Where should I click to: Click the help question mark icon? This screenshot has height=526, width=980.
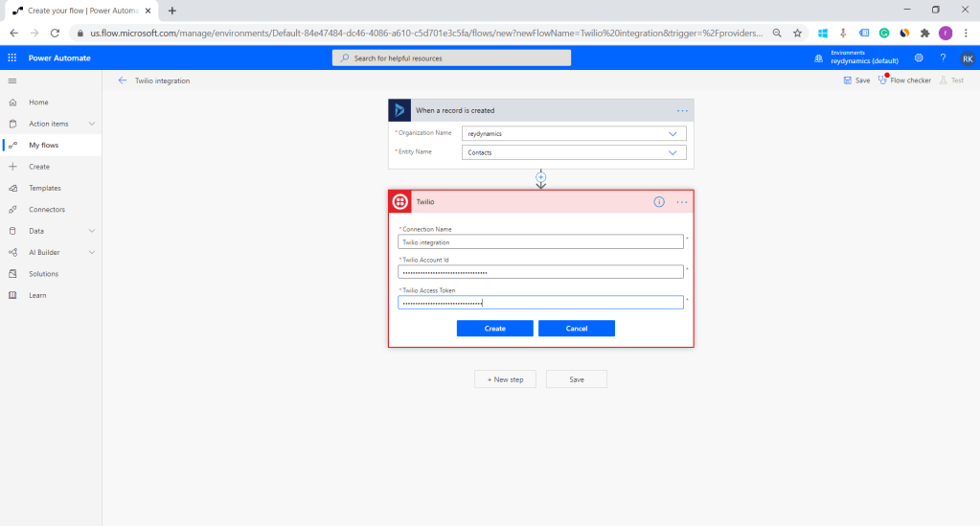pos(943,58)
